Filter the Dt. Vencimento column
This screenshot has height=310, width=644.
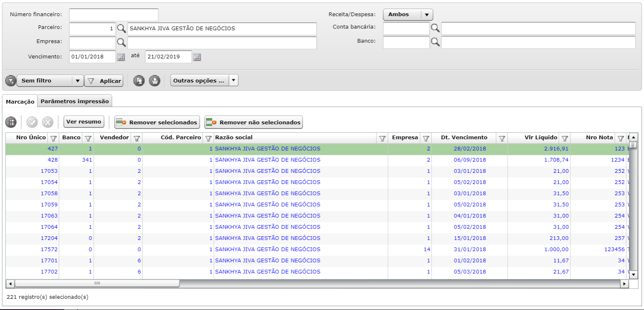502,138
